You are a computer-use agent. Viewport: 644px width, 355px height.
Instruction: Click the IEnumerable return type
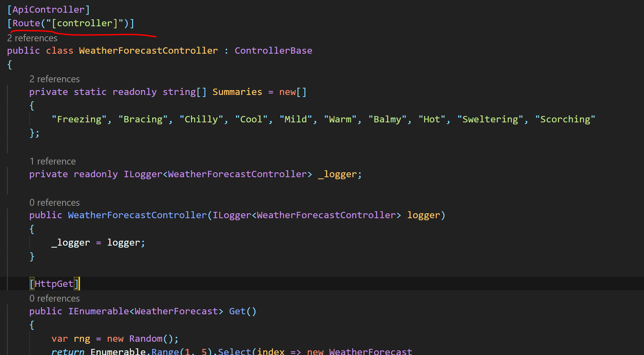(98, 311)
